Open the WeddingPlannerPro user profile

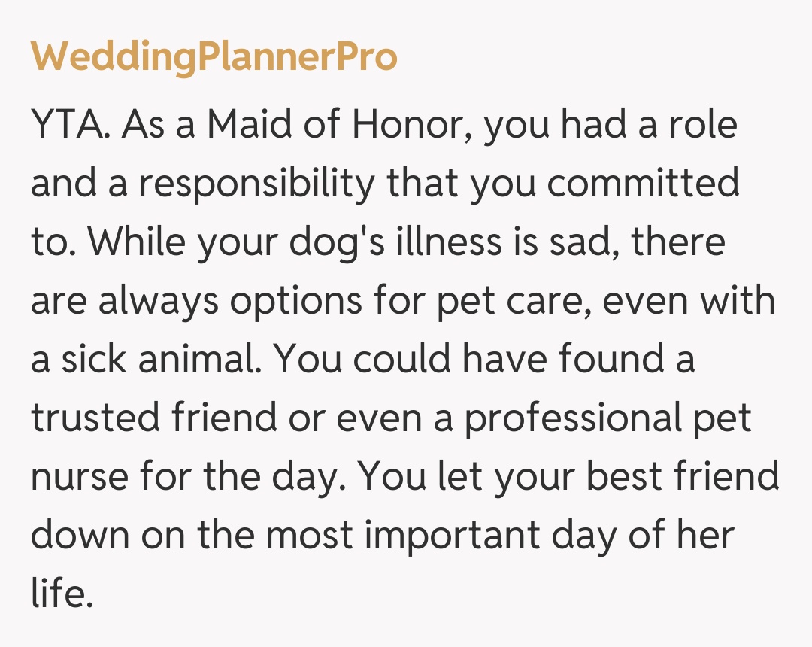(x=214, y=57)
